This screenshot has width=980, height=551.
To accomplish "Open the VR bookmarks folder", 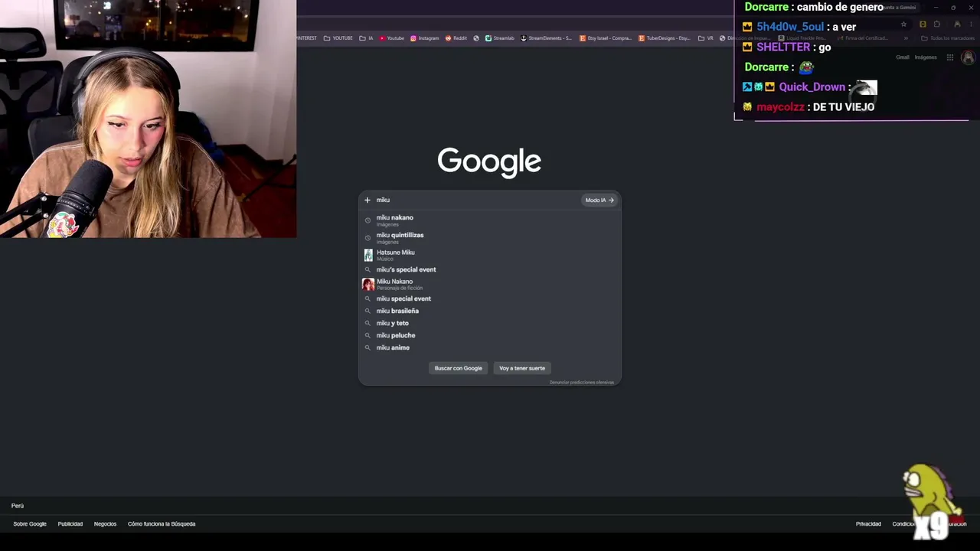I will (706, 38).
